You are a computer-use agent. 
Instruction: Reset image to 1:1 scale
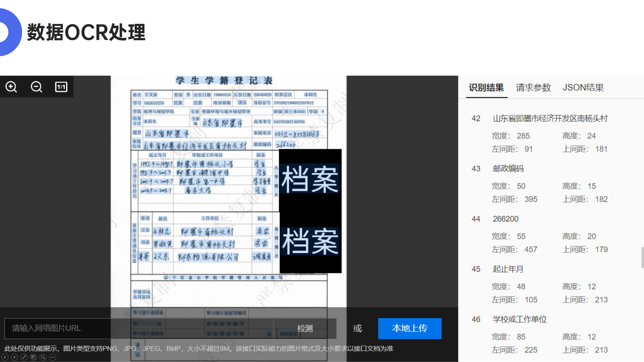coord(61,87)
